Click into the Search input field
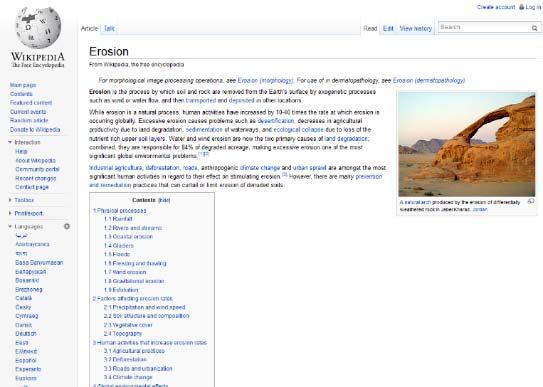Screen dimensions: 543x387 point(484,27)
